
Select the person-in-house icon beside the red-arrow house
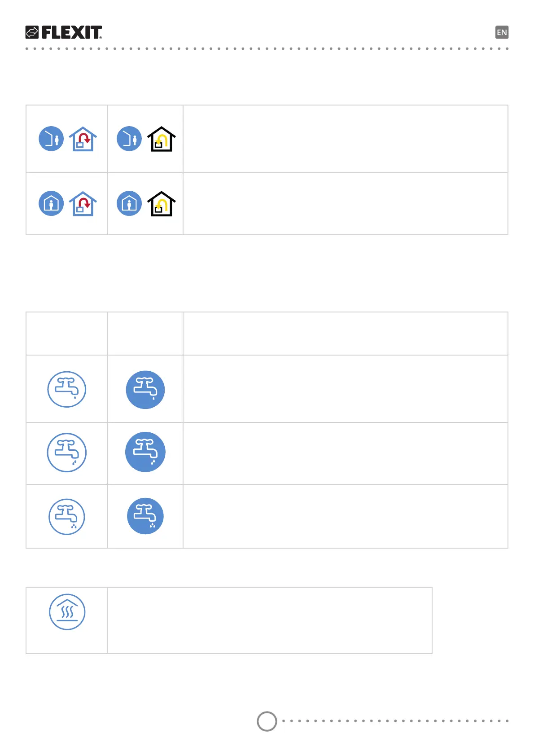click(51, 203)
